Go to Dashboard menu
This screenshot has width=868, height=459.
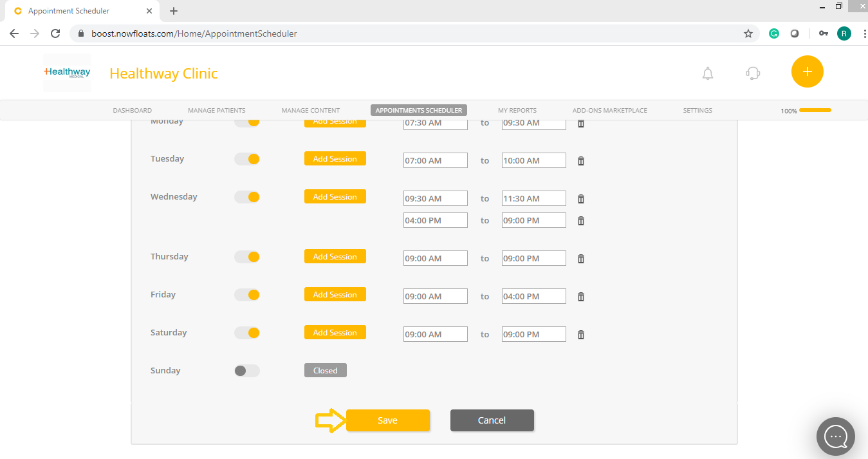click(x=133, y=110)
